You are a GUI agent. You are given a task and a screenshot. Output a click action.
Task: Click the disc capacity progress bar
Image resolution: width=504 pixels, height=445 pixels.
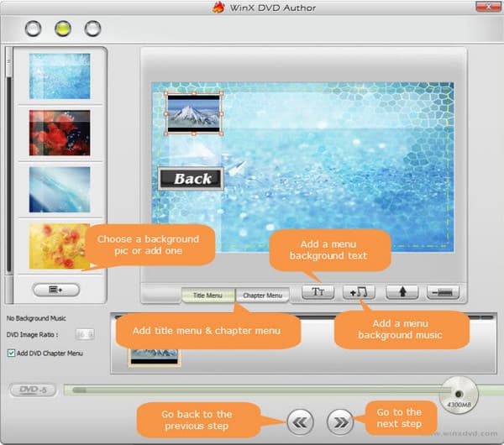point(252,390)
